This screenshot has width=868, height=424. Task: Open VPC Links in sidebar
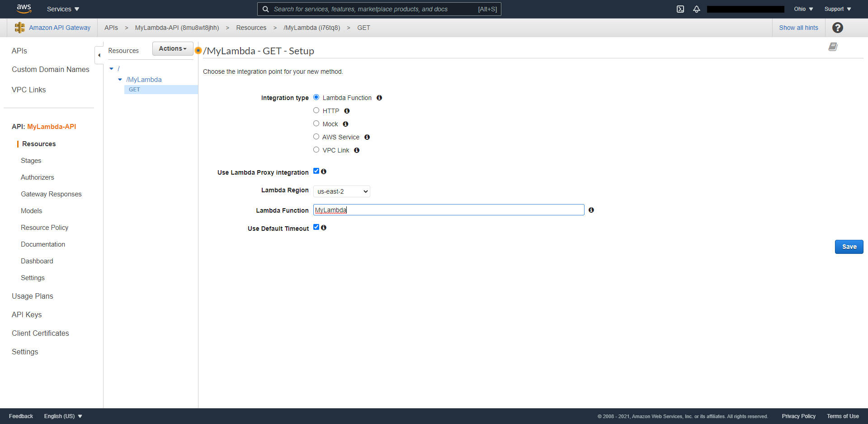coord(28,90)
